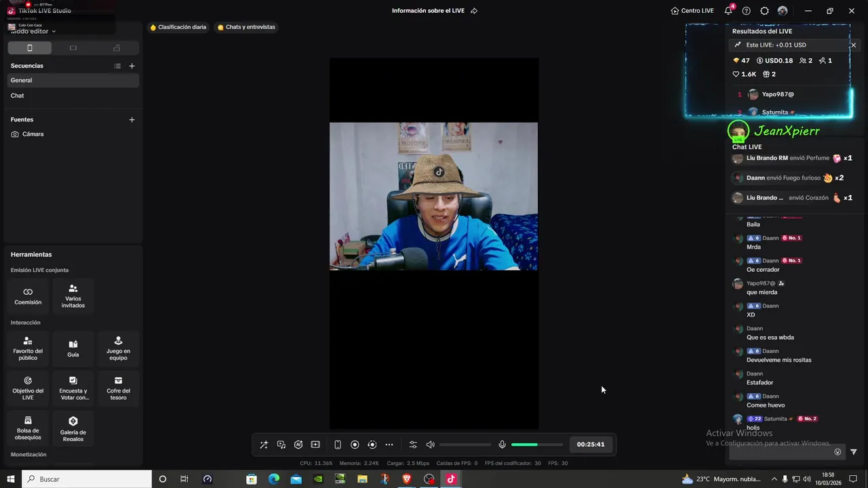
Task: Click the send message arrow icon
Action: click(854, 452)
